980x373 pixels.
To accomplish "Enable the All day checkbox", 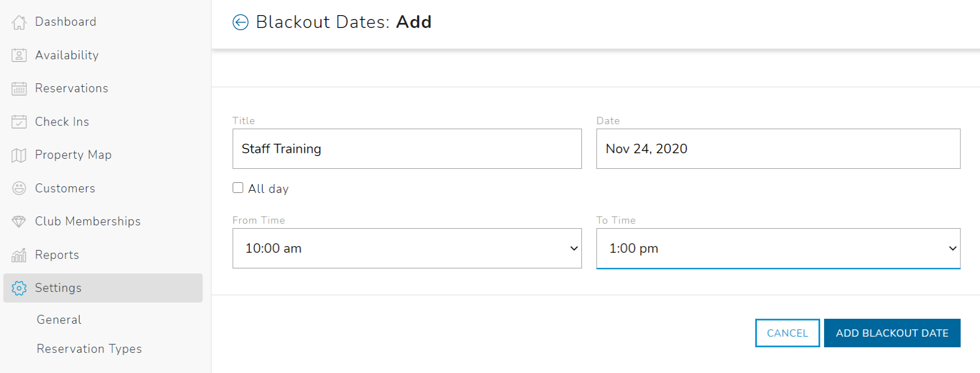I will tap(238, 187).
